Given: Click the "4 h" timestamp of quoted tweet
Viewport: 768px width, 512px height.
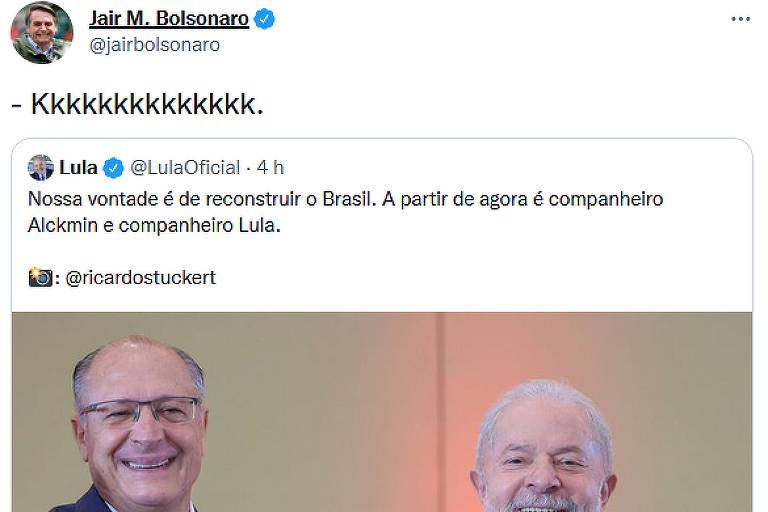Looking at the screenshot, I should (x=270, y=168).
